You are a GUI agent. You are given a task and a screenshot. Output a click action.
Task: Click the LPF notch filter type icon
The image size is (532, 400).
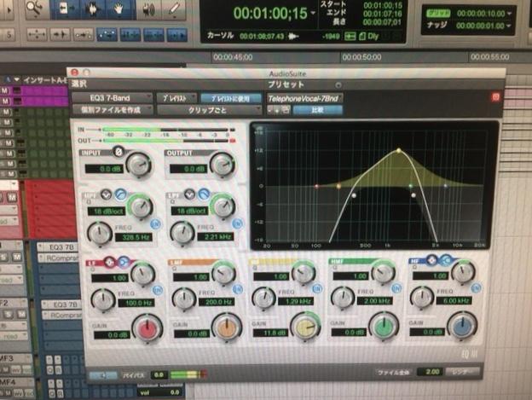189,194
